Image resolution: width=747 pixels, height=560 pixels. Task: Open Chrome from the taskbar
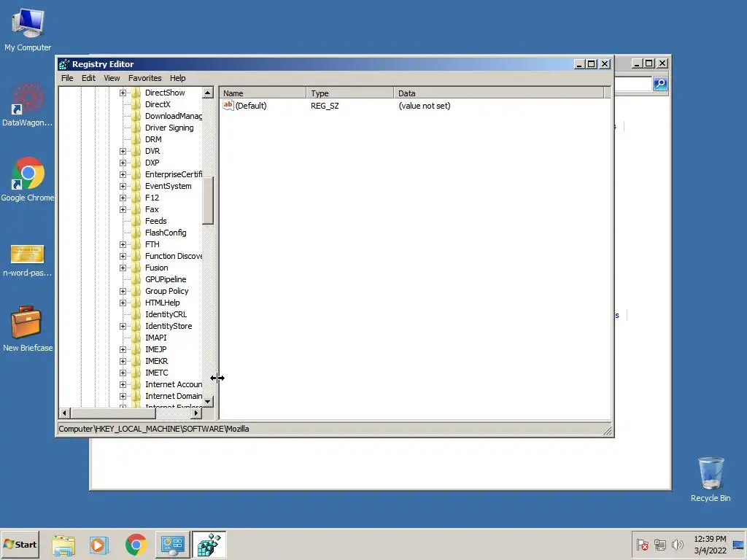click(x=136, y=545)
